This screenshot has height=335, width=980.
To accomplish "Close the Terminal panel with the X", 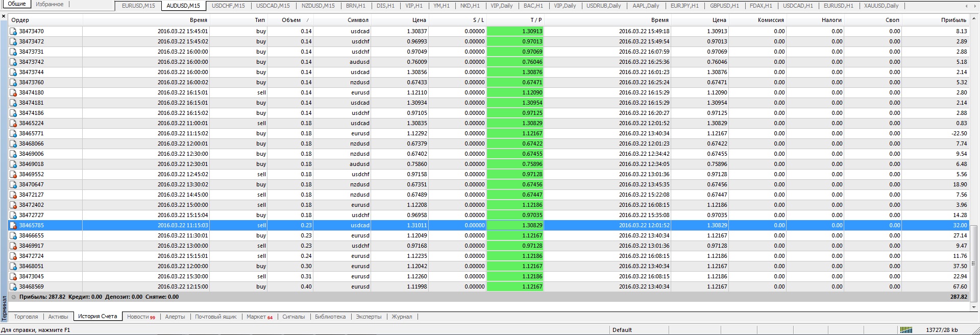I will click(4, 17).
